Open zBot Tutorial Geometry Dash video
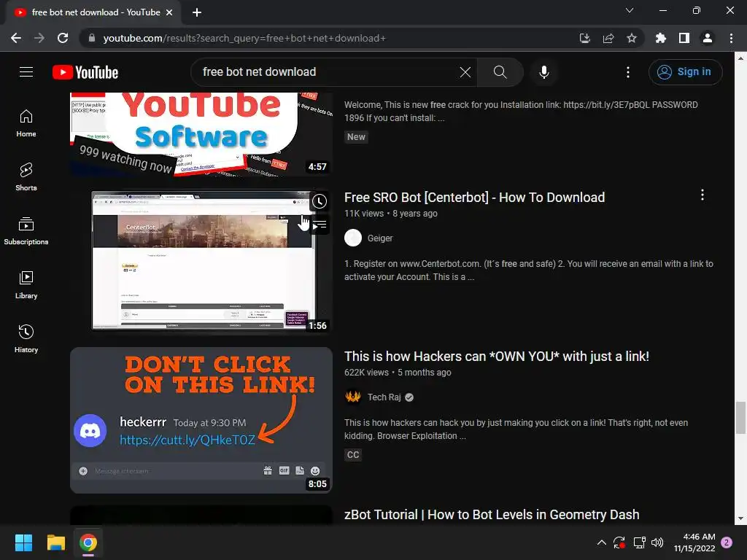Screen dimensions: 747x560 click(492, 515)
